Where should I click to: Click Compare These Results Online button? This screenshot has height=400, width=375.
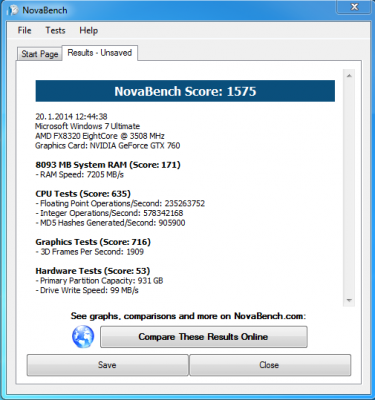pyautogui.click(x=204, y=337)
